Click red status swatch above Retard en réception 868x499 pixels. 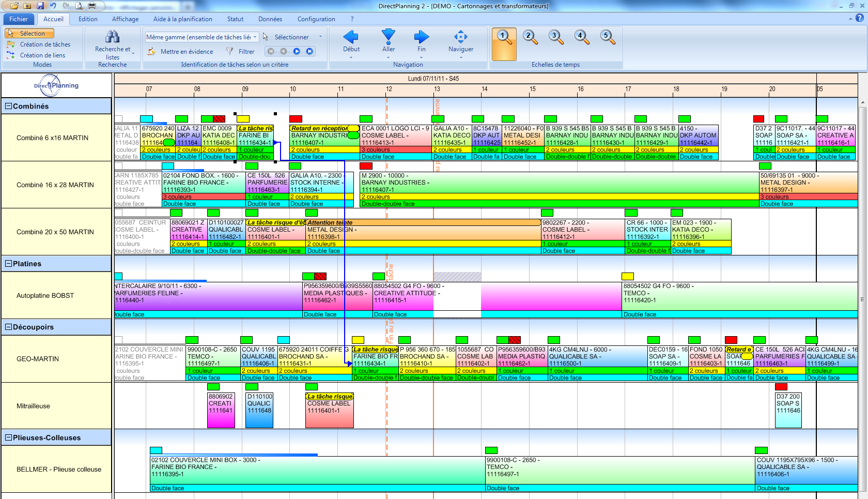[296, 119]
